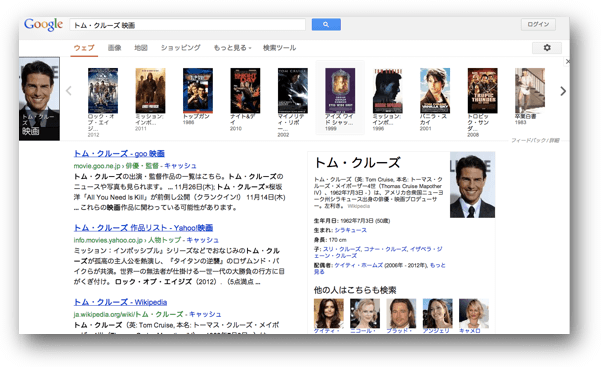Open ブラッド related person thumbnail
The image size is (601, 367).
401,314
